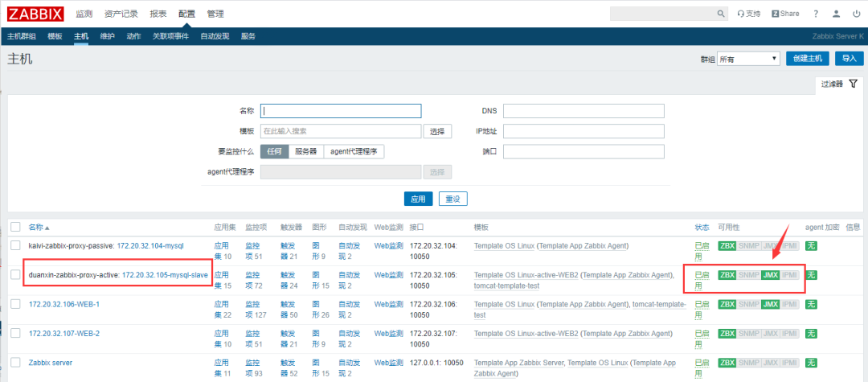Open the 管理 top menu
The width and height of the screenshot is (868, 382).
(215, 14)
